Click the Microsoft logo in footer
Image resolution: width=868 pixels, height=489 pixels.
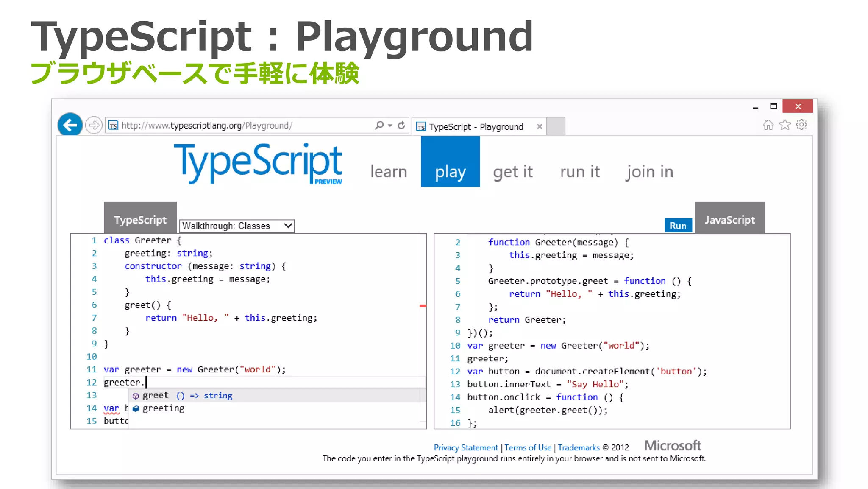(x=673, y=445)
